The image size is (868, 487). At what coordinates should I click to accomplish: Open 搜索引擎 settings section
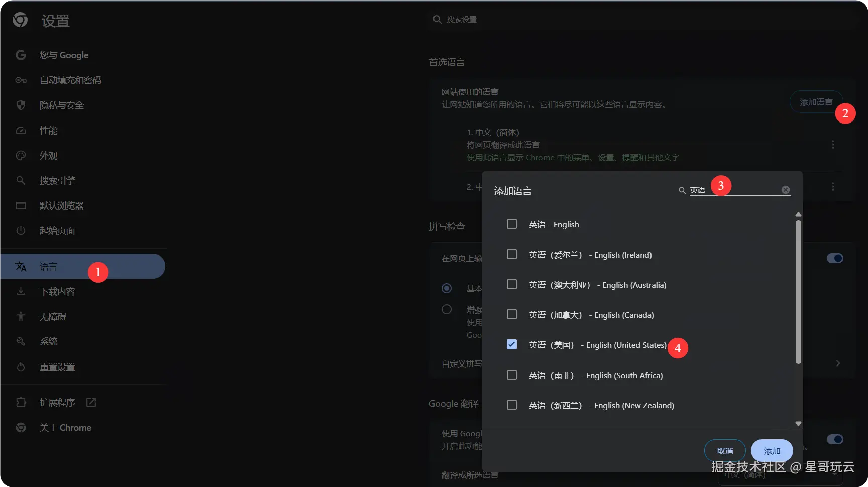point(83,181)
